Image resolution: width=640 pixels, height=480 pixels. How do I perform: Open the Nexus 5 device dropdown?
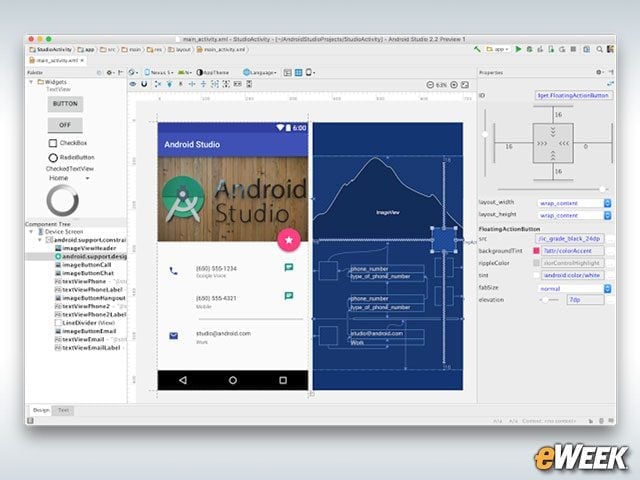click(159, 73)
